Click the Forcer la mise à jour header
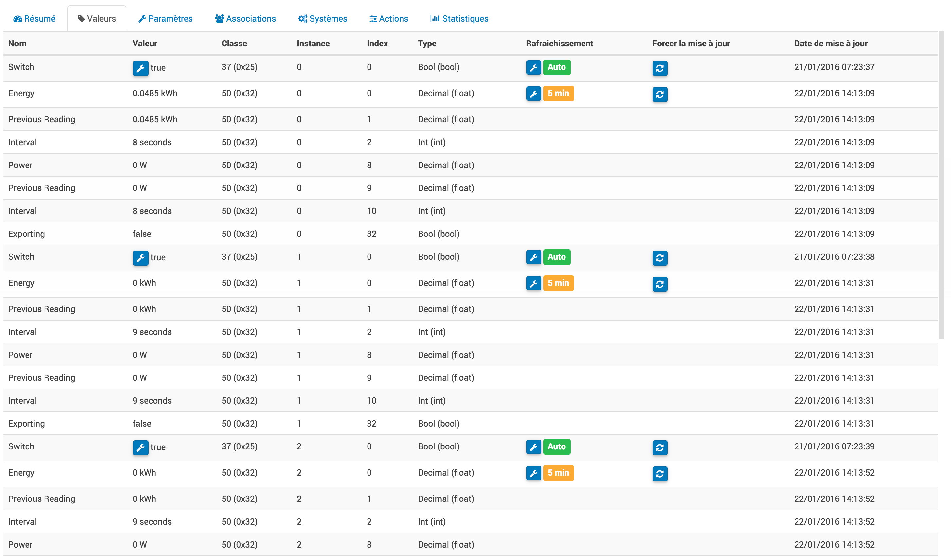The image size is (951, 560). (691, 44)
